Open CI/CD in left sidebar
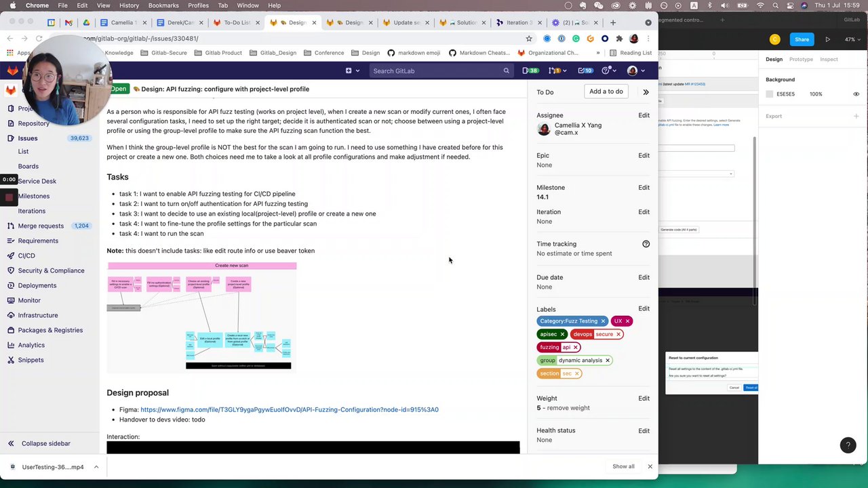This screenshot has height=488, width=868. [x=26, y=256]
